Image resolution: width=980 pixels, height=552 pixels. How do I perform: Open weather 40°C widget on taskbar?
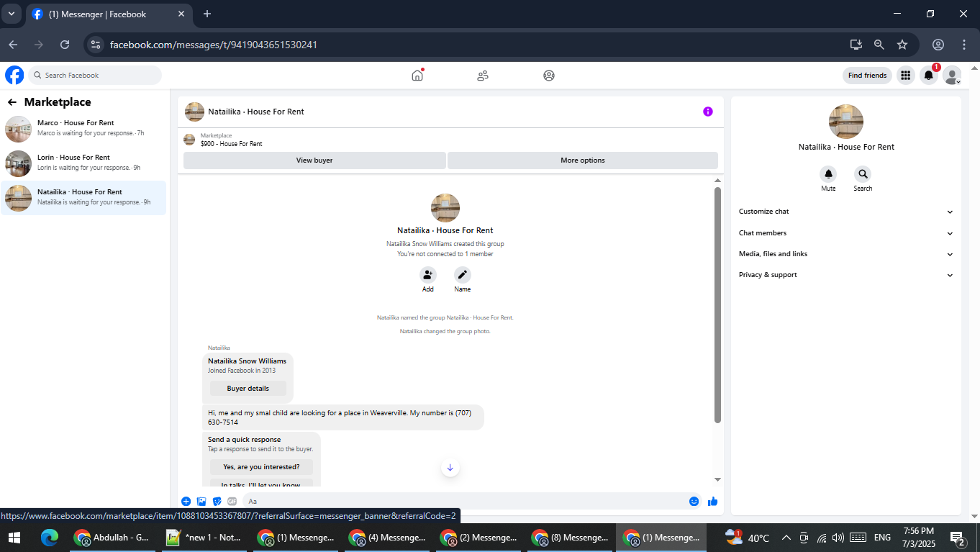coord(748,538)
